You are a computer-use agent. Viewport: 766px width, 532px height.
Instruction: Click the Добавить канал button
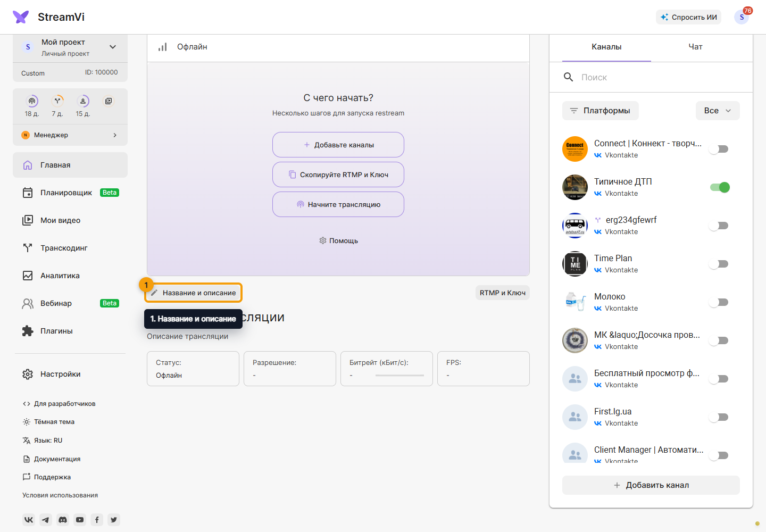pyautogui.click(x=651, y=485)
